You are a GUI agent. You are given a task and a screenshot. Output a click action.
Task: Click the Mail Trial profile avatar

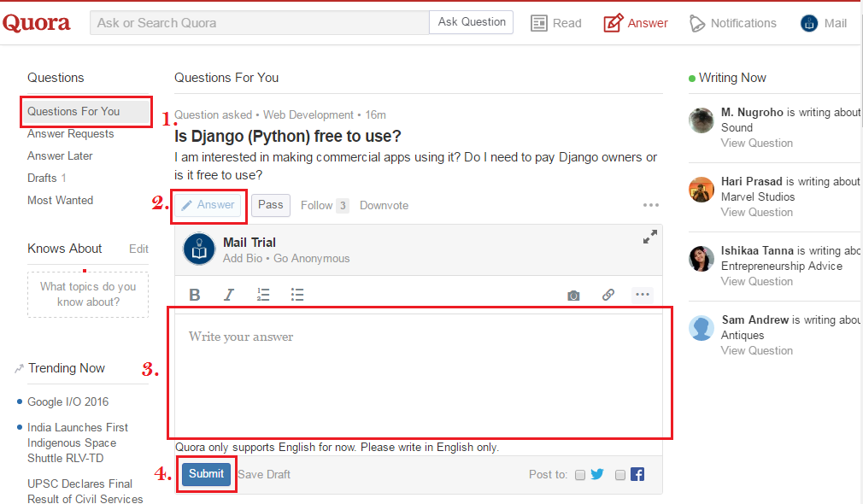[x=199, y=249]
